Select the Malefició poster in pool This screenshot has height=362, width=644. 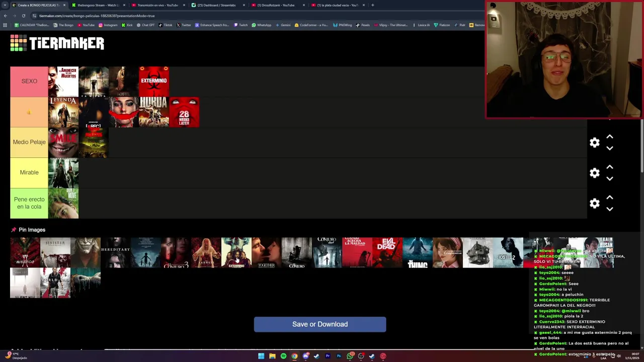25,252
